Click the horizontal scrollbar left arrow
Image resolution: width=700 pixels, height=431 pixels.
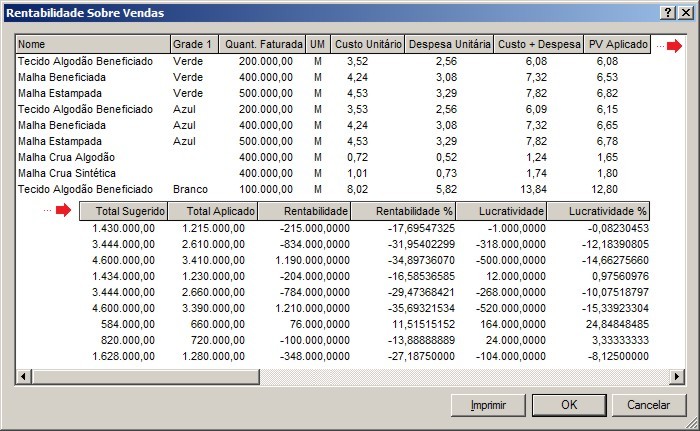tap(23, 375)
